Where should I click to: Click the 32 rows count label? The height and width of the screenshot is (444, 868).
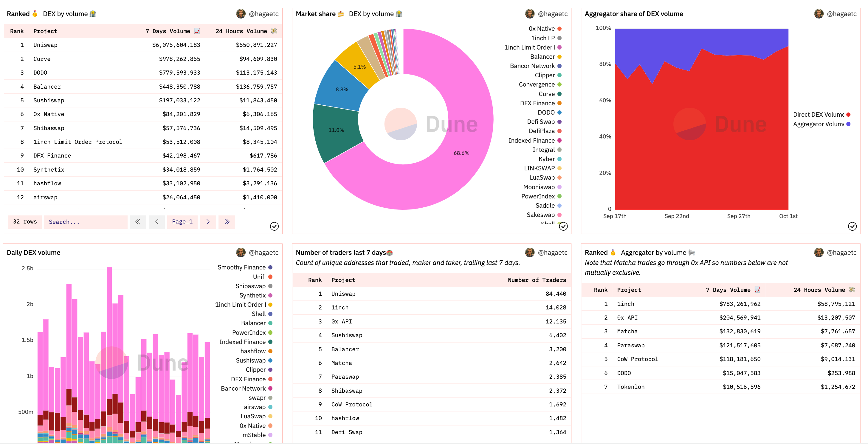click(25, 222)
